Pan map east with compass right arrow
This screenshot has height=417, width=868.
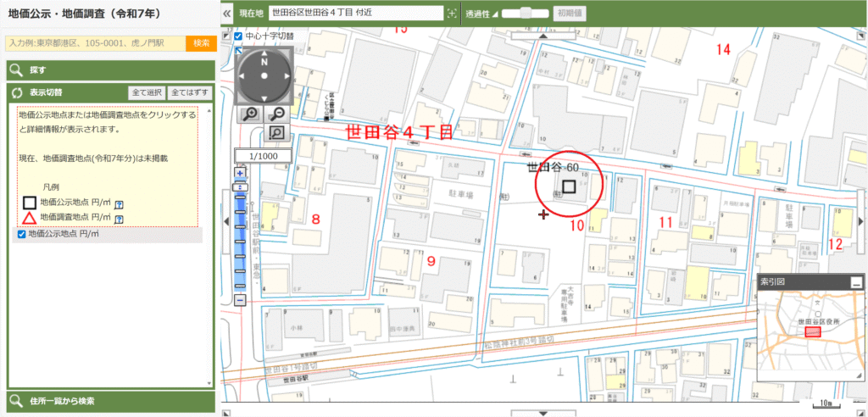coord(285,75)
